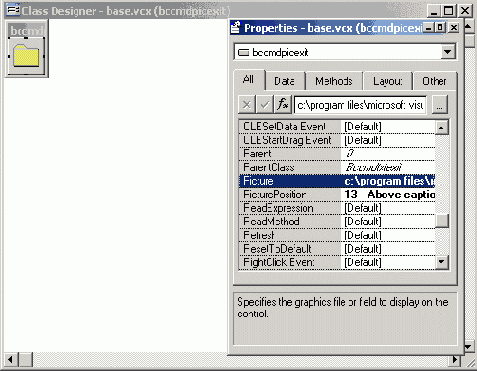
Task: Select the Parent property row
Action: pyautogui.click(x=337, y=154)
